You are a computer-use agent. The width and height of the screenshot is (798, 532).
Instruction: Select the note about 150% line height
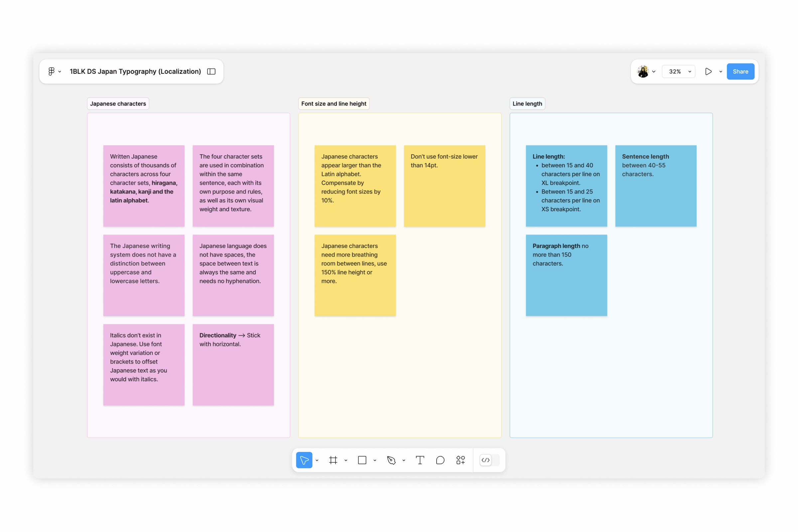click(355, 275)
